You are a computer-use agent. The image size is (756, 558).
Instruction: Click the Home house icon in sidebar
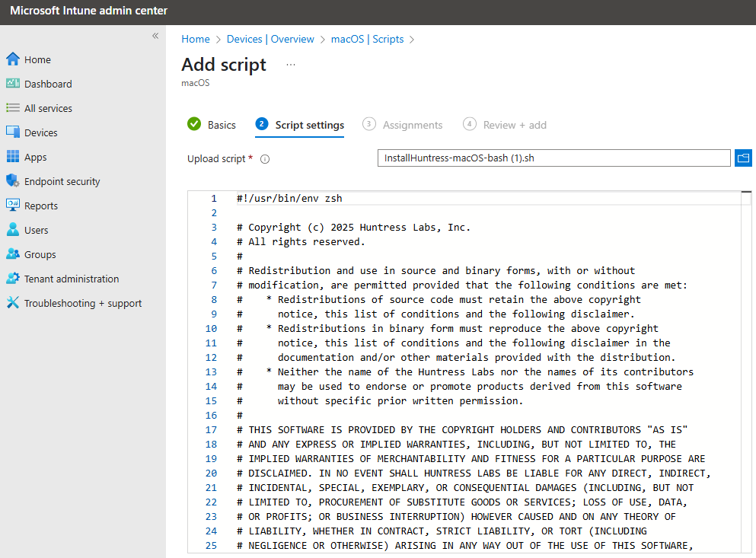[x=13, y=59]
